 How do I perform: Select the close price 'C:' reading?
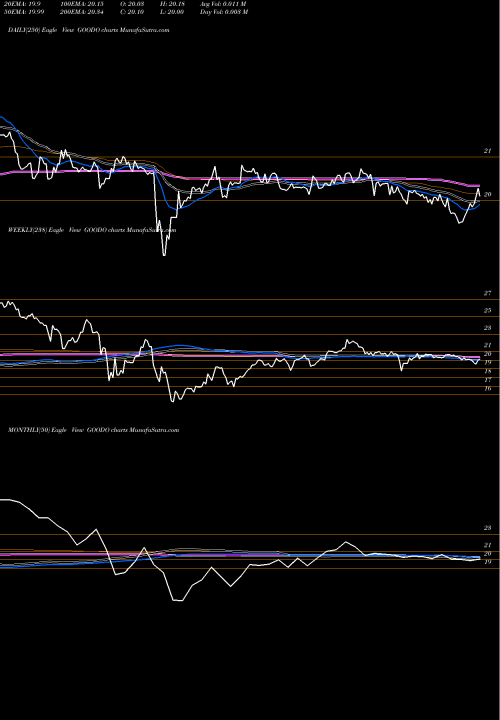pos(132,12)
